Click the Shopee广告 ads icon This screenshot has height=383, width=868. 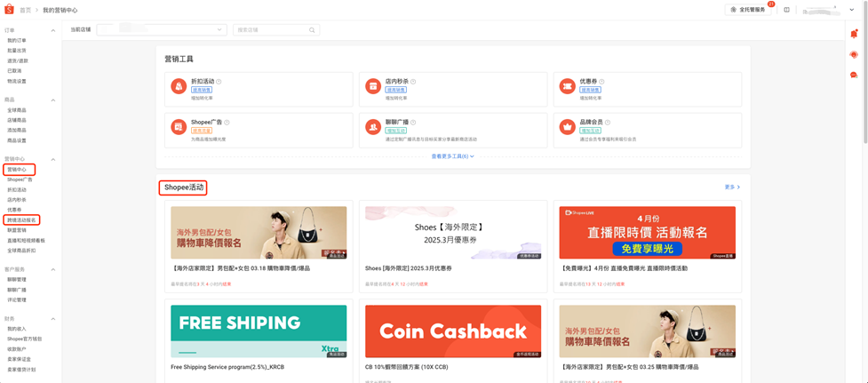(x=179, y=127)
